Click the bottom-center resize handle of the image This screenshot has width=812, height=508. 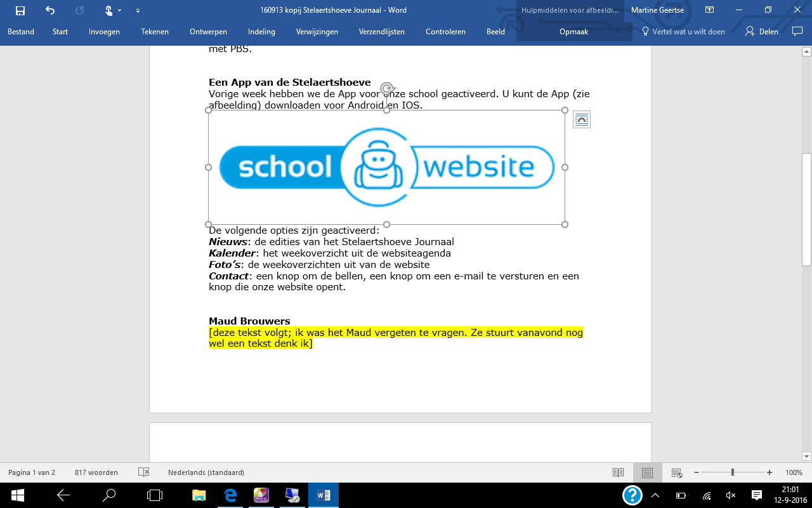coord(387,224)
